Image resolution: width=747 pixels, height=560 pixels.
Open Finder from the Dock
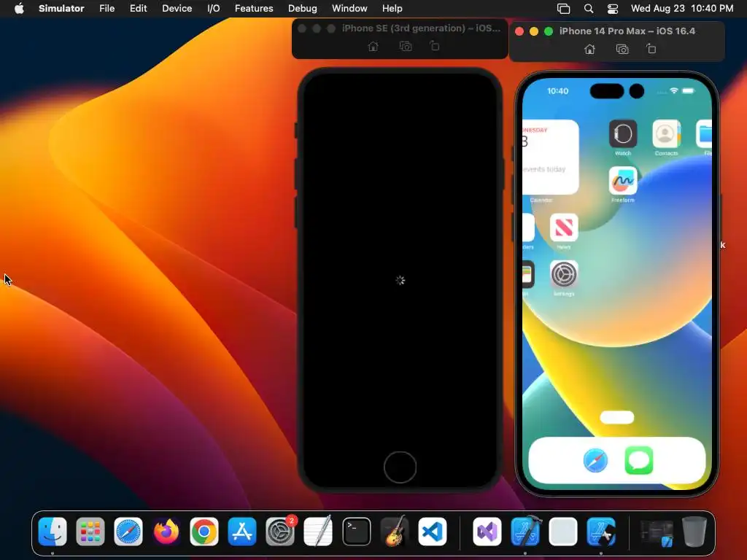click(53, 531)
